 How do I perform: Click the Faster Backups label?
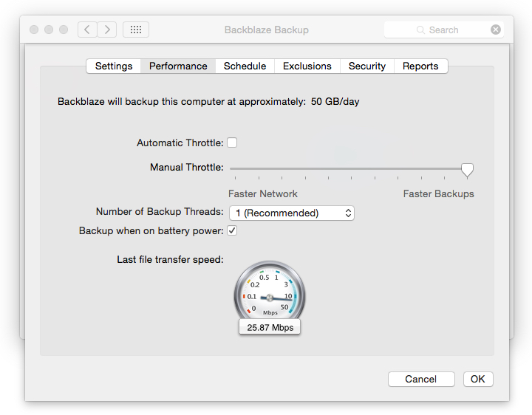click(439, 194)
